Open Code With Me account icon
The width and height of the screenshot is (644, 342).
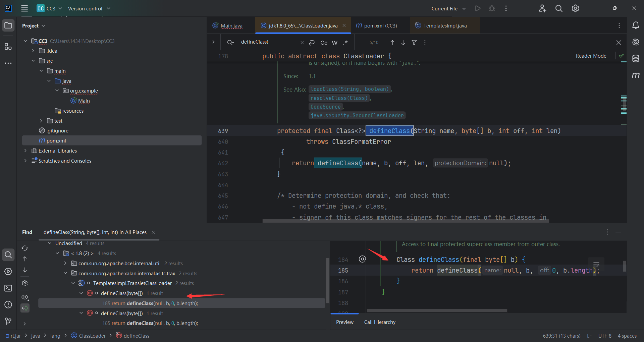tap(542, 8)
